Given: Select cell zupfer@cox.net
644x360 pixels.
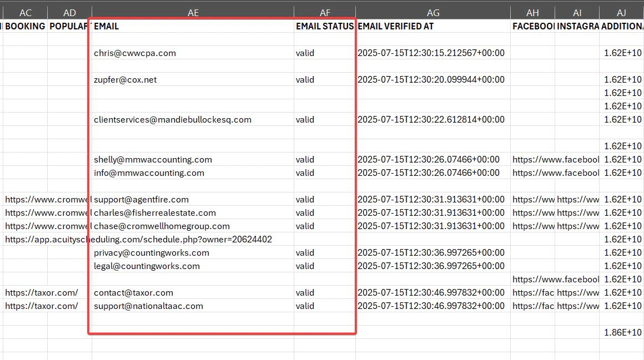Looking at the screenshot, I should (x=193, y=80).
